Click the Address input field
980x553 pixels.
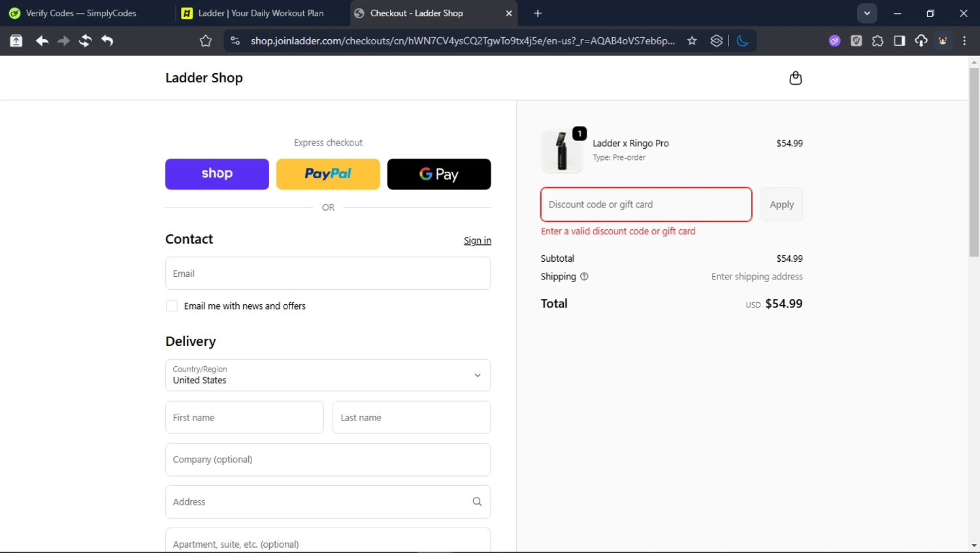[x=328, y=502]
